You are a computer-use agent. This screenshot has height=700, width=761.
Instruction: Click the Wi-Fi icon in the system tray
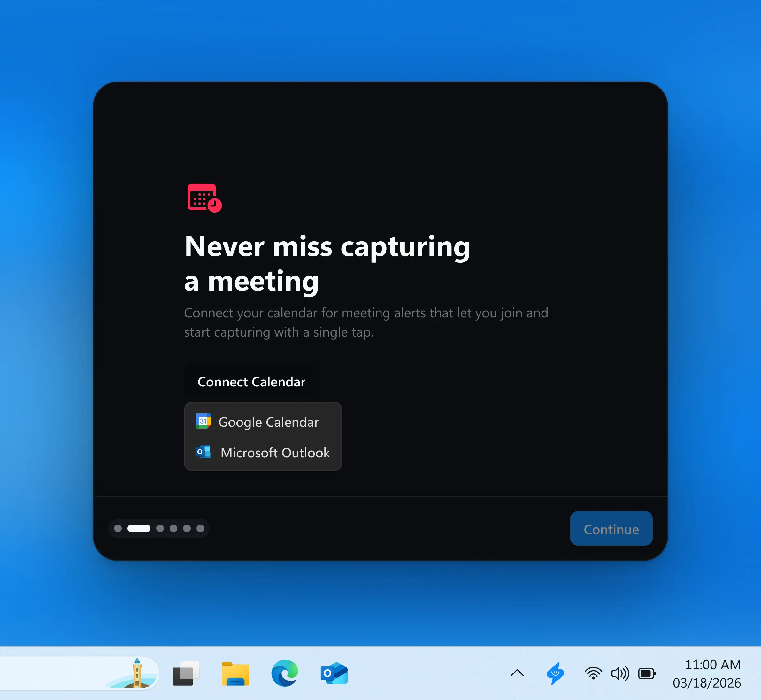pos(593,673)
